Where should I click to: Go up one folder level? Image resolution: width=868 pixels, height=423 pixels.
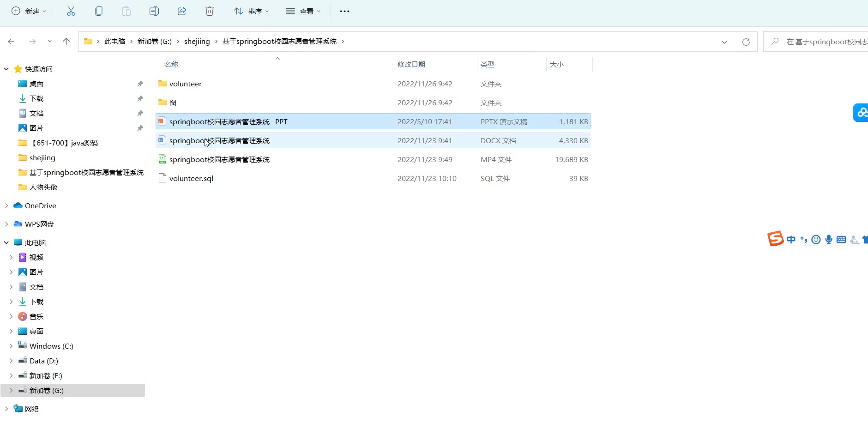coord(66,42)
